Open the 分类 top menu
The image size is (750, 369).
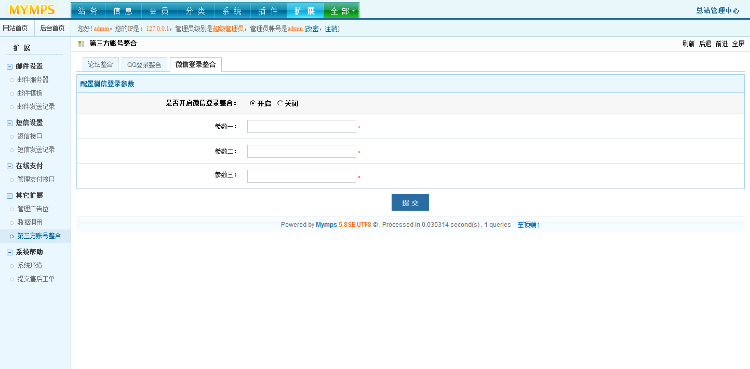[x=196, y=10]
